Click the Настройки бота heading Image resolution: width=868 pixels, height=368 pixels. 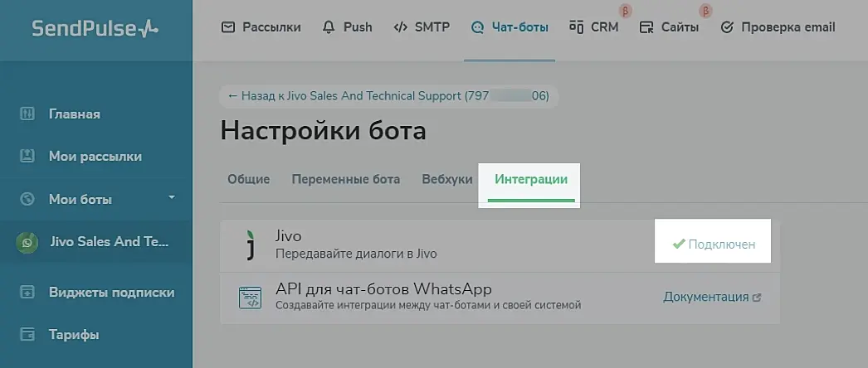pyautogui.click(x=324, y=132)
